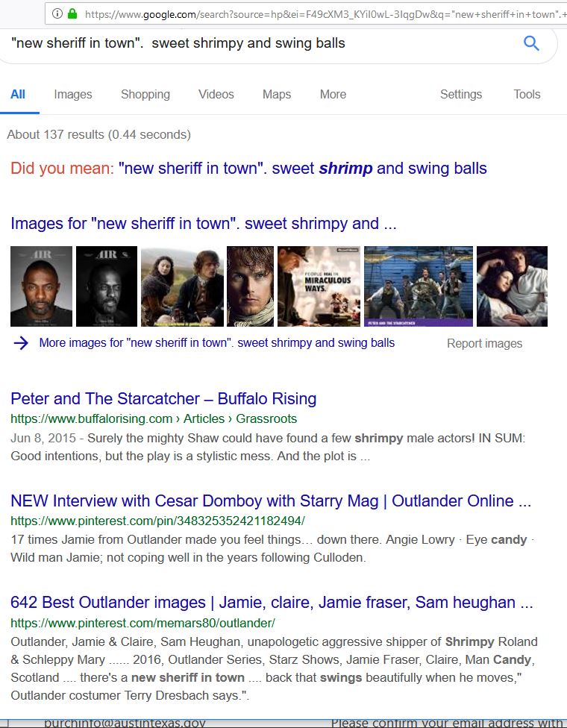Open the 'Miraculous Ways' image thumbnail
Viewport: 567px width, 728px height.
(x=319, y=286)
